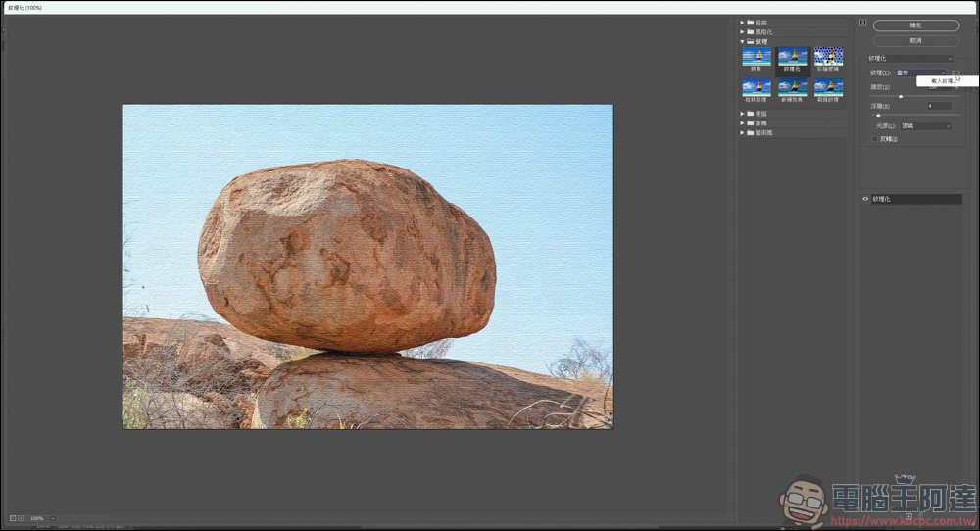Choose 載入紋理 load texture menu item
Viewport: 980px width, 531px height.
[946, 81]
